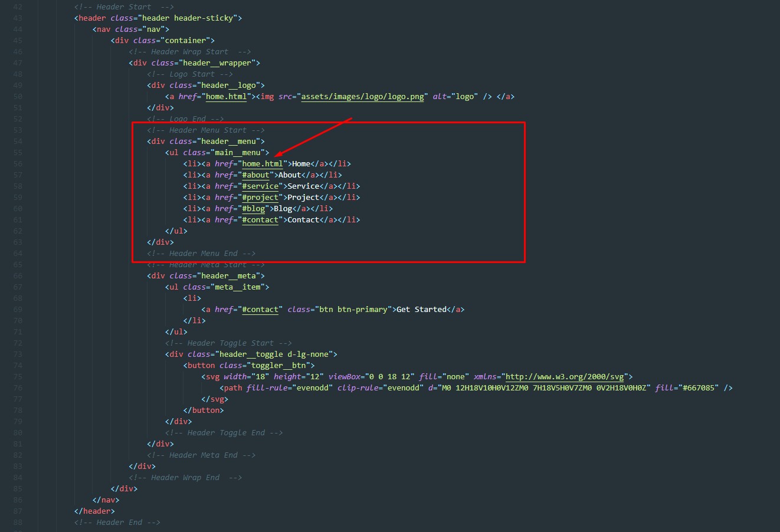The height and width of the screenshot is (532, 780).
Task: Click the "Contact" anchor text
Action: tap(303, 220)
